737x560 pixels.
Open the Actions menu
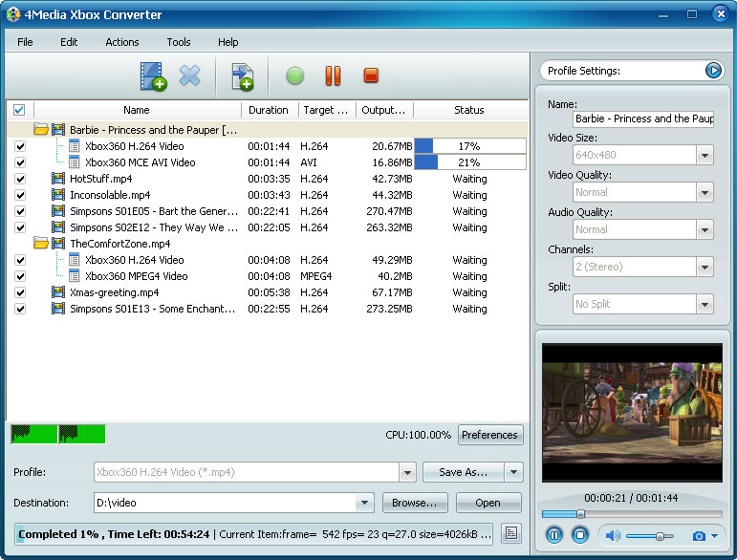point(122,42)
